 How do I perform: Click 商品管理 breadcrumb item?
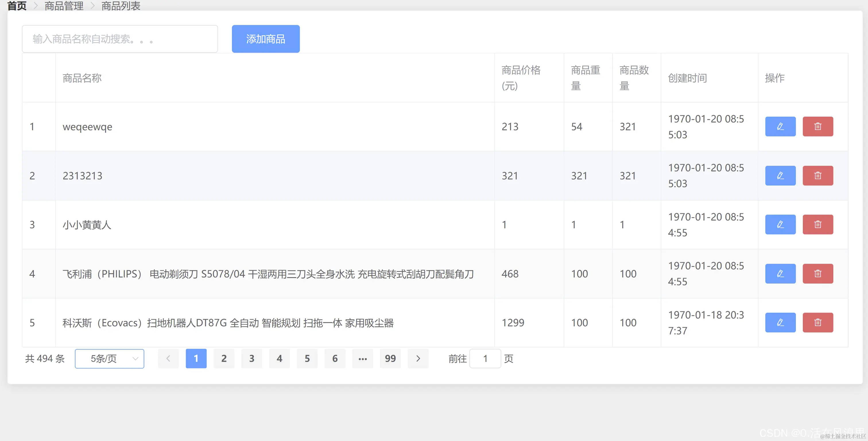click(64, 6)
